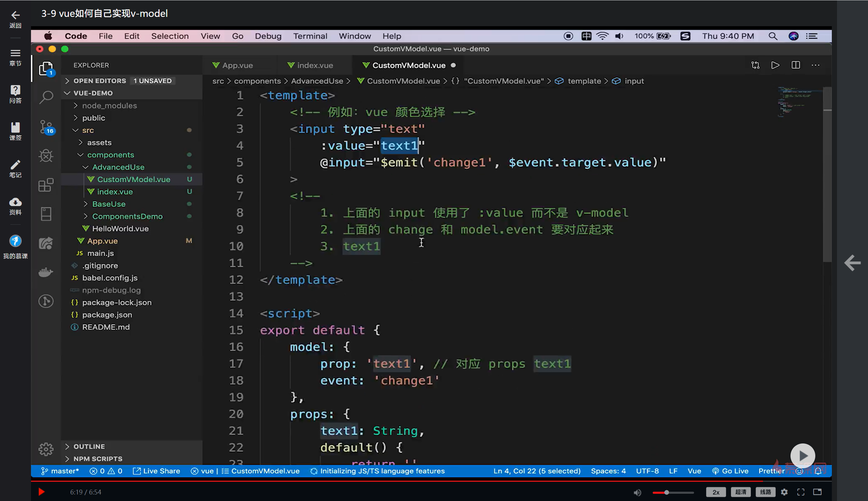This screenshot has height=501, width=868.
Task: Open the Terminal menu
Action: (310, 36)
